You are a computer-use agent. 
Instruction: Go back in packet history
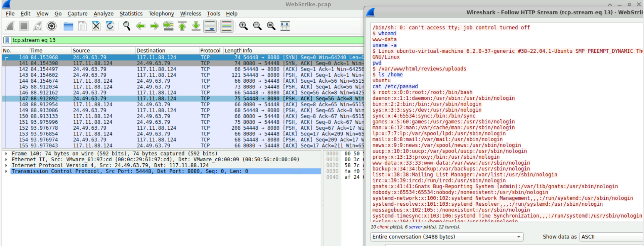(x=140, y=26)
